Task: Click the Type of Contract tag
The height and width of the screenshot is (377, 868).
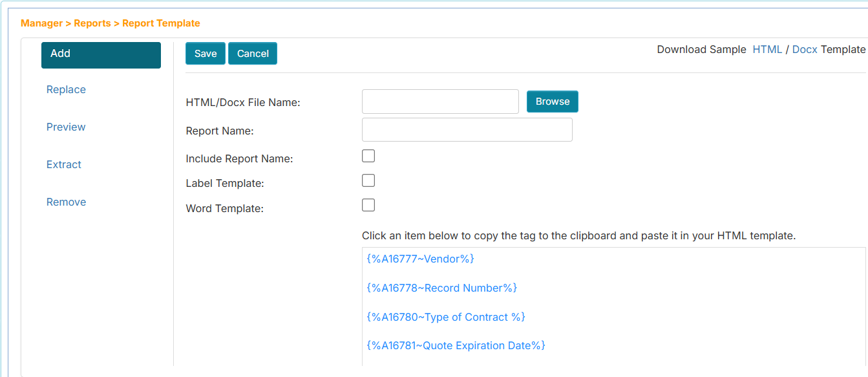Action: pyautogui.click(x=445, y=317)
